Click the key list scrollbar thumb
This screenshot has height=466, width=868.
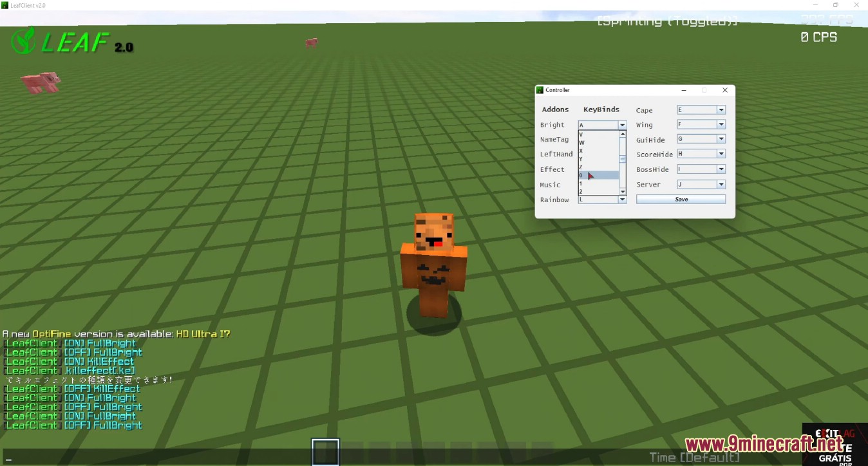click(623, 159)
